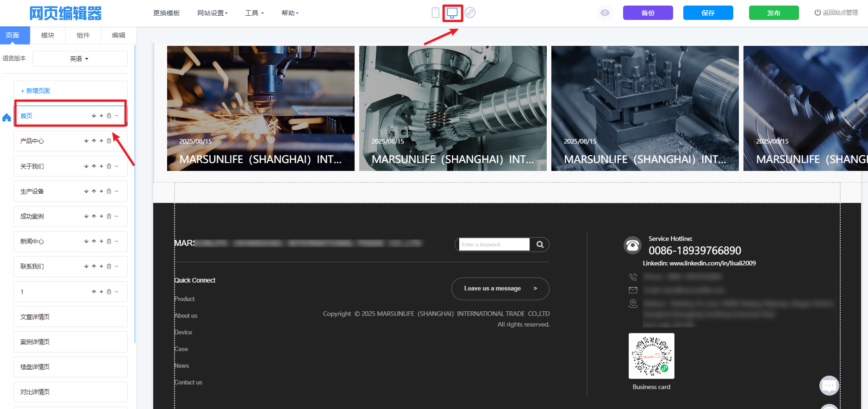Move the 首页 page down
868x409 pixels.
click(94, 116)
